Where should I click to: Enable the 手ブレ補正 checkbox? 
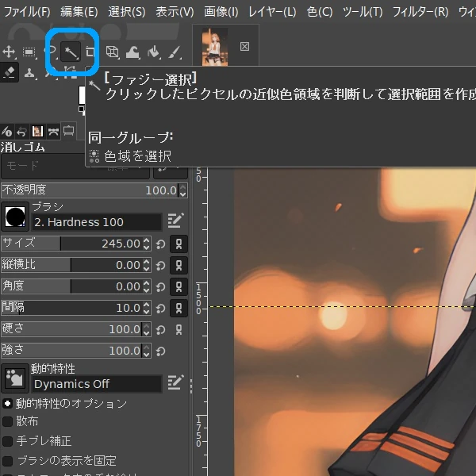pyautogui.click(x=7, y=441)
